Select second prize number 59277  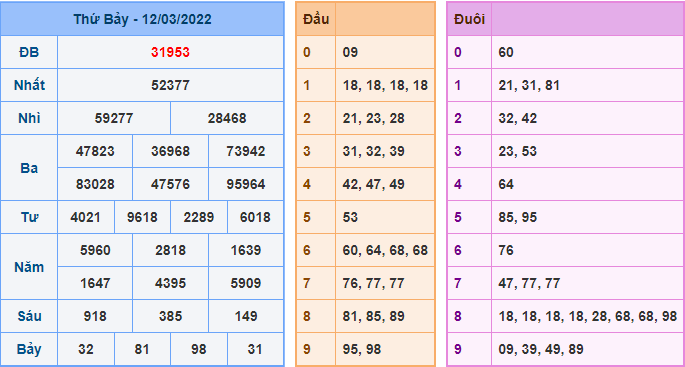tap(114, 118)
